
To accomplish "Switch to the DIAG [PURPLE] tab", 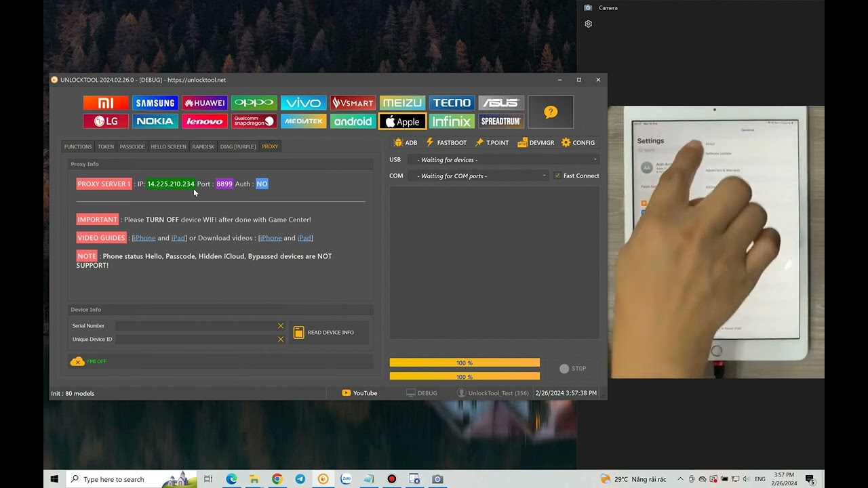I will (x=238, y=146).
